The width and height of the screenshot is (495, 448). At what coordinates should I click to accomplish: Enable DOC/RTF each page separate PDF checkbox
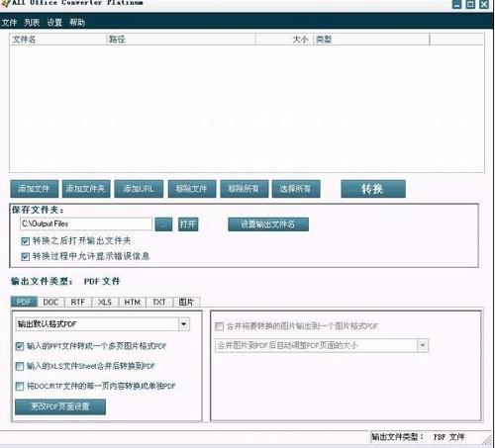[x=20, y=386]
